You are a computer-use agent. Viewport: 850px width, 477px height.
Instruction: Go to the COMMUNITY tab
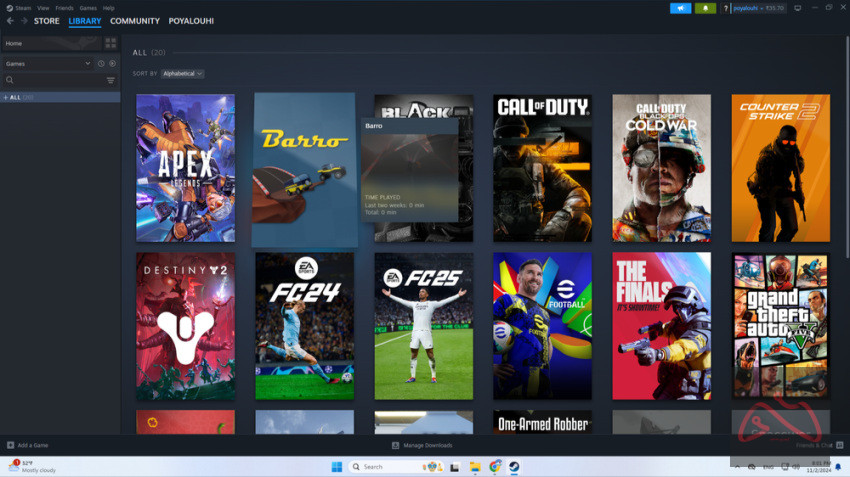coord(134,20)
